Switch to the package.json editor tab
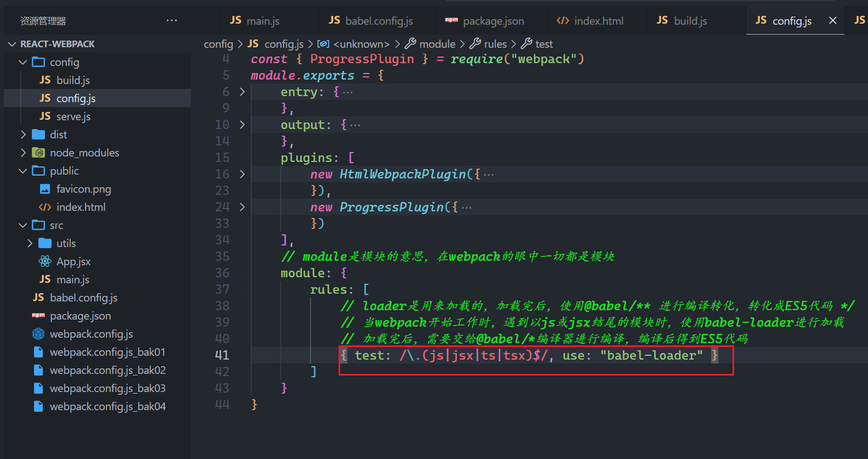 (492, 21)
